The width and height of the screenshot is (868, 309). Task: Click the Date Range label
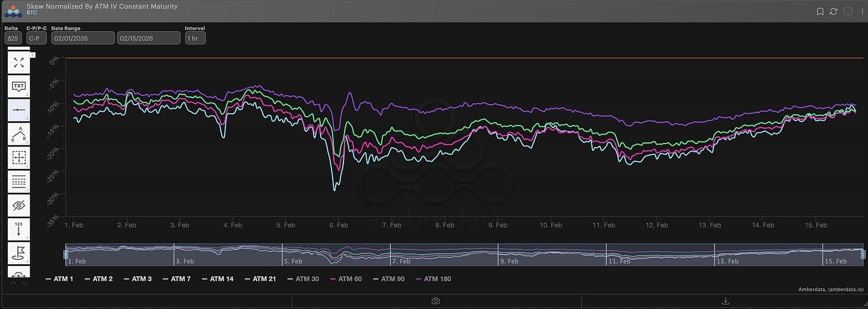pos(66,28)
